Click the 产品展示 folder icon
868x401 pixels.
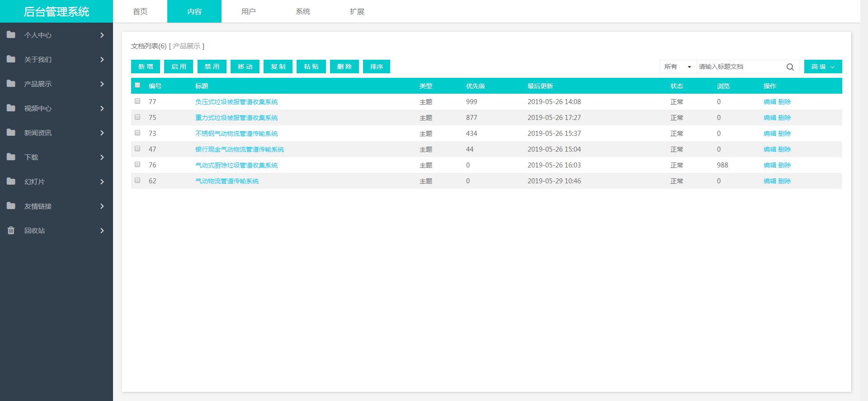pos(11,84)
